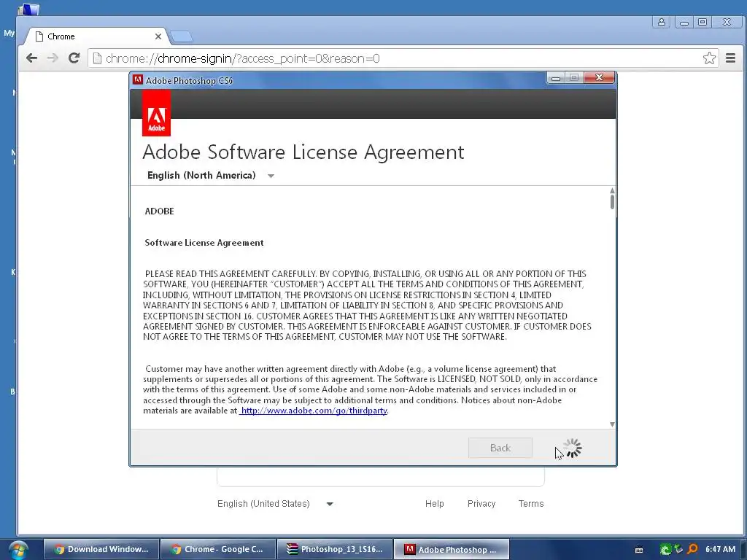Switch to the Chrome - Google C... taskbar item

tap(217, 549)
